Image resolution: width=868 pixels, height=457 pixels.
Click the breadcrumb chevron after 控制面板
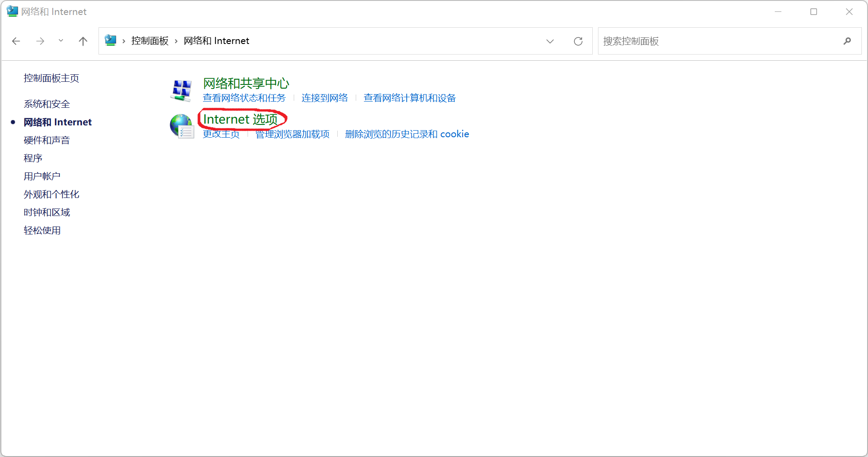tap(175, 41)
